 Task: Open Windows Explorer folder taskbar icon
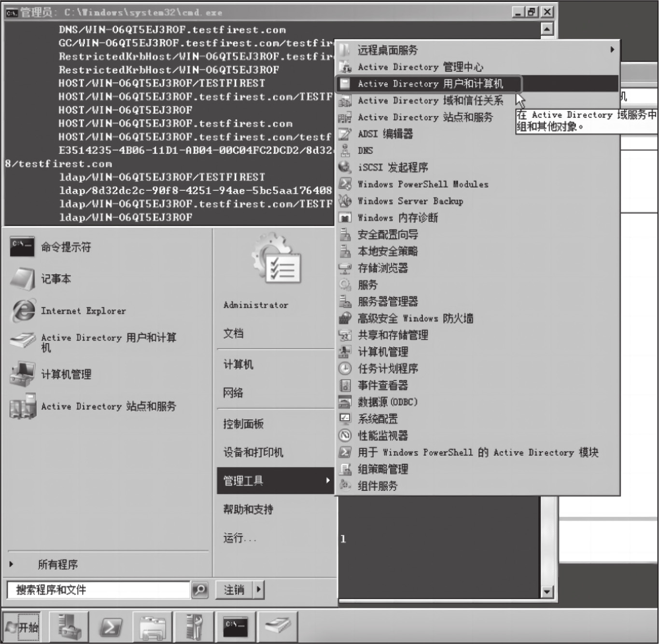(x=153, y=627)
